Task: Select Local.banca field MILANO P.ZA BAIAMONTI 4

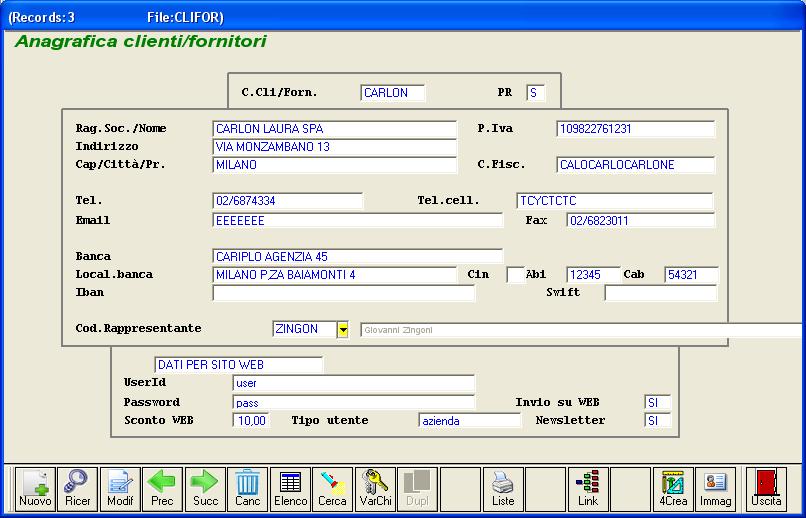Action: pyautogui.click(x=335, y=275)
